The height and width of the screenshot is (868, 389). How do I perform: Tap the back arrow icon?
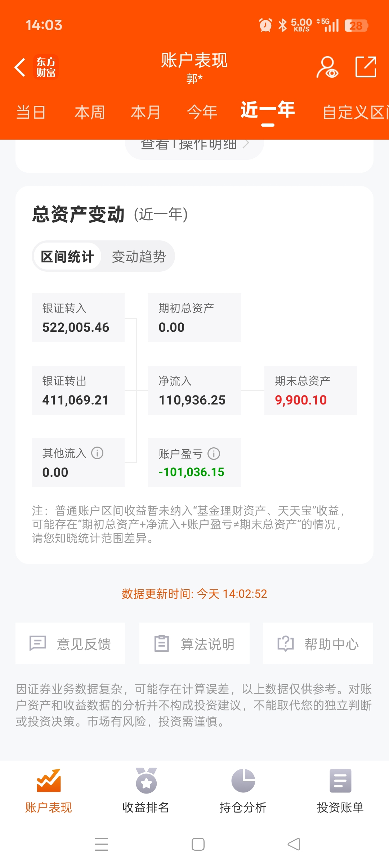tap(20, 67)
